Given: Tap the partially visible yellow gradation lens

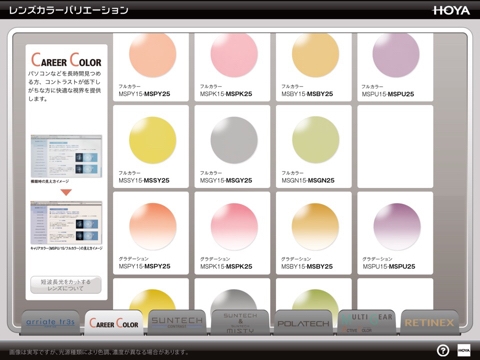Looking at the screenshot, I should [152, 299].
